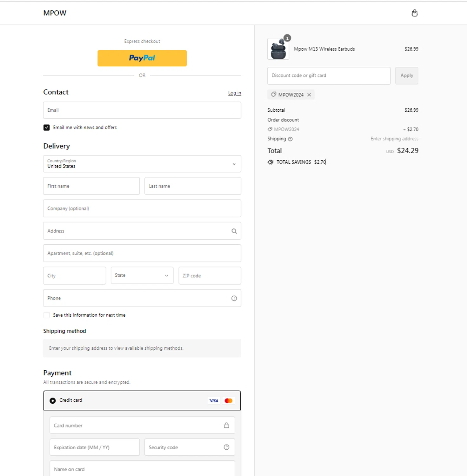Click the Mpow M13 Wireless Earbuds name
This screenshot has height=476, width=467.
pyautogui.click(x=324, y=49)
